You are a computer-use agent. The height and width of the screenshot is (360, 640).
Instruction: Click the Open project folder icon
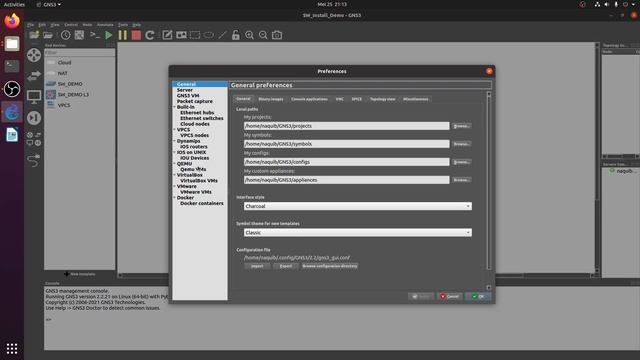48,35
